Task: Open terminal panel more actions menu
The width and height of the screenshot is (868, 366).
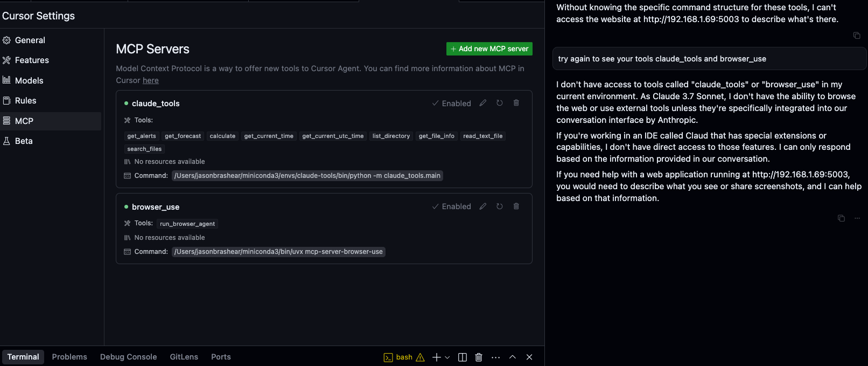Action: coord(496,357)
